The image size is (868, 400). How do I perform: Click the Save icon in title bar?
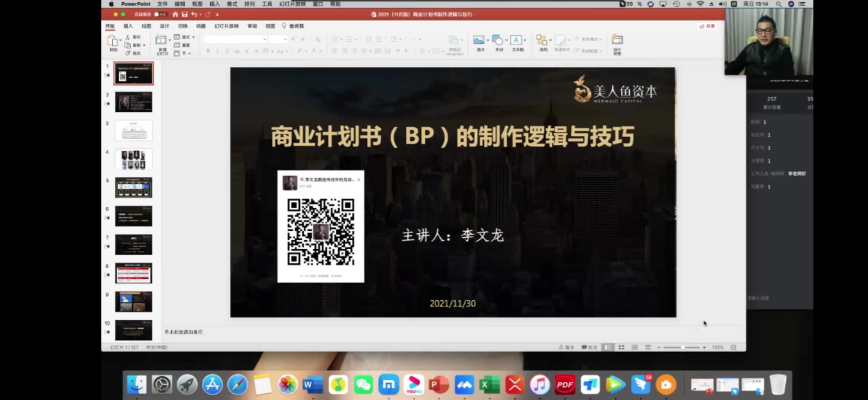tap(185, 14)
